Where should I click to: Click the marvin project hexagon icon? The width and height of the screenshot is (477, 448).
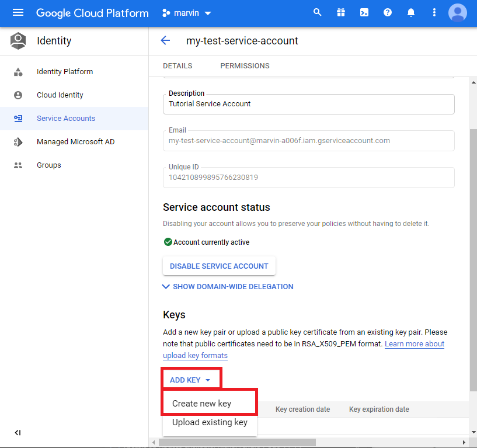click(166, 13)
